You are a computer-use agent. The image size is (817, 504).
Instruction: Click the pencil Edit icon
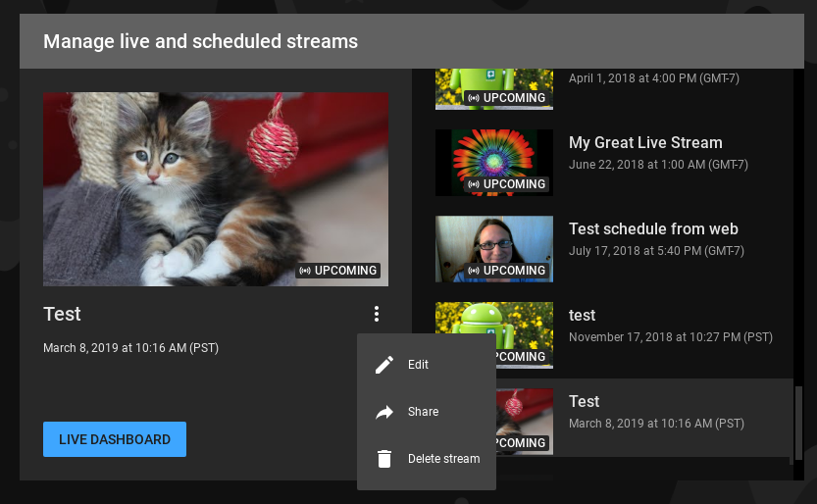tap(384, 365)
